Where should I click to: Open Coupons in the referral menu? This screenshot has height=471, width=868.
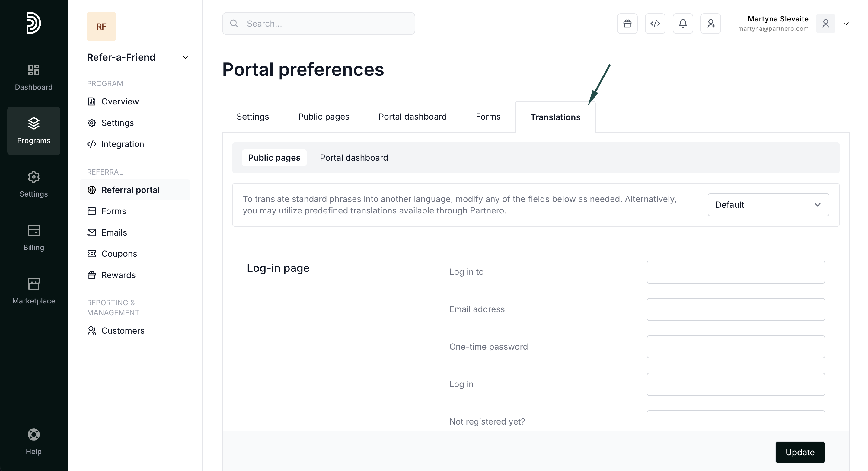click(x=119, y=254)
